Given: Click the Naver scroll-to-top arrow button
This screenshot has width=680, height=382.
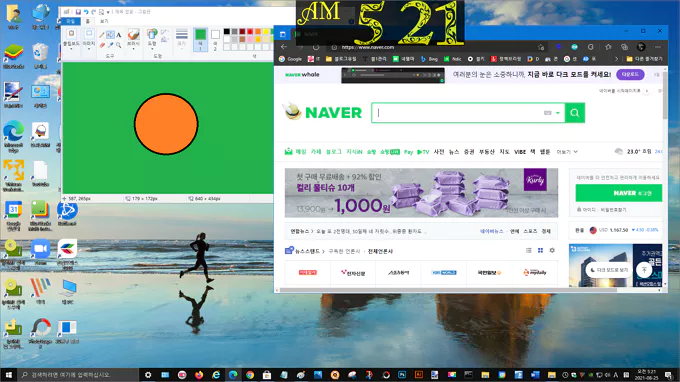Looking at the screenshot, I should tap(644, 270).
